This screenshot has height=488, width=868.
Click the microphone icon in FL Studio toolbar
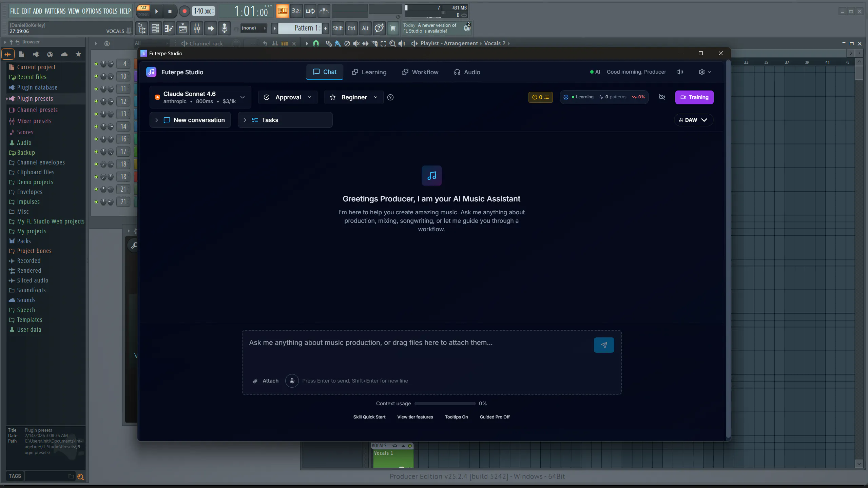pos(224,28)
